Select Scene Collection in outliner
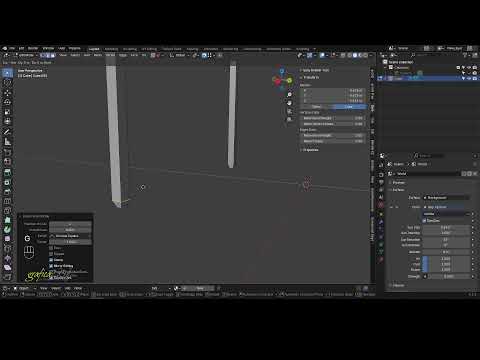480x360 pixels. tap(400, 62)
